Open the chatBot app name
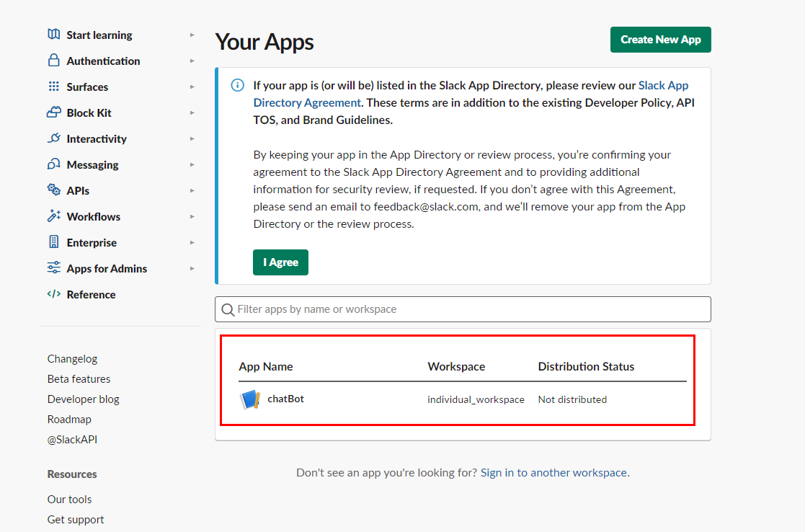This screenshot has height=532, width=805. point(285,399)
